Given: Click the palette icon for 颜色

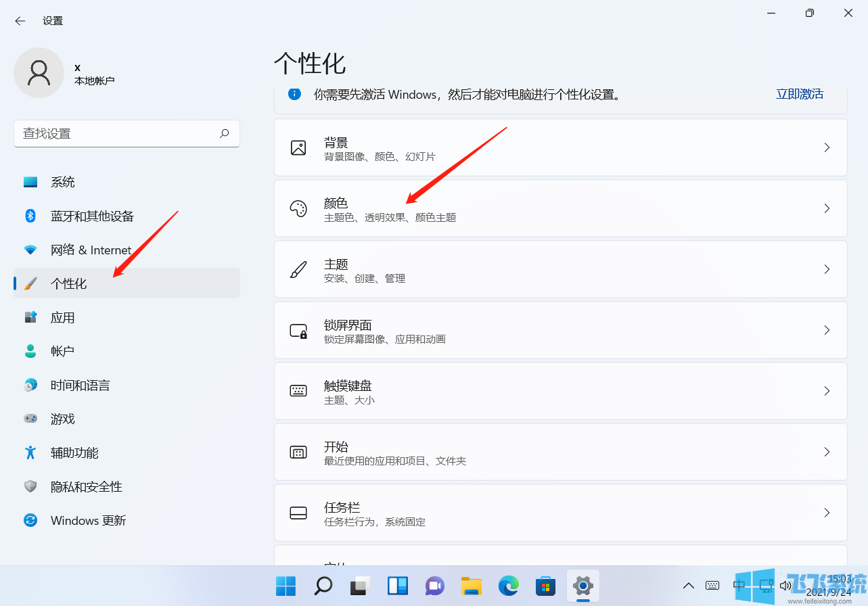Looking at the screenshot, I should click(x=298, y=208).
